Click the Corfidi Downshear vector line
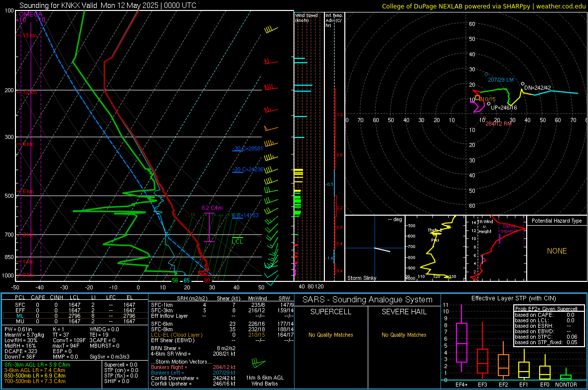Image resolution: width=588 pixels, height=390 pixels. click(193, 378)
